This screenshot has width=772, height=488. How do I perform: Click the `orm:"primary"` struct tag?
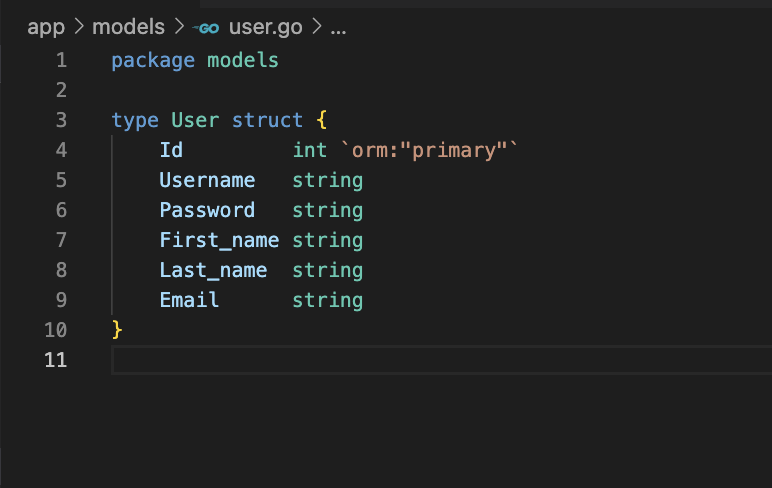point(429,150)
